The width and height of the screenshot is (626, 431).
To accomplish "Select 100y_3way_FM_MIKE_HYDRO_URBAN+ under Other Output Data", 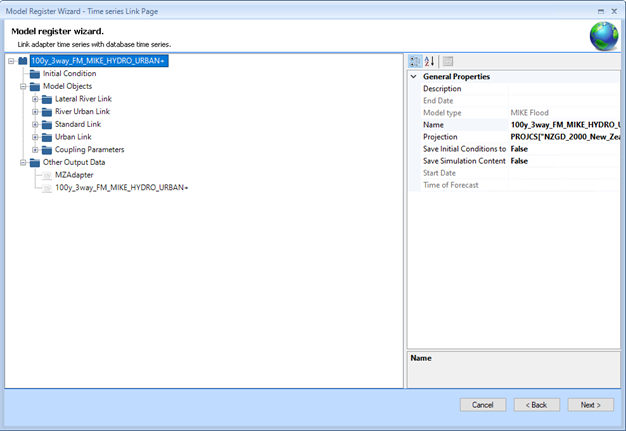I will click(121, 188).
